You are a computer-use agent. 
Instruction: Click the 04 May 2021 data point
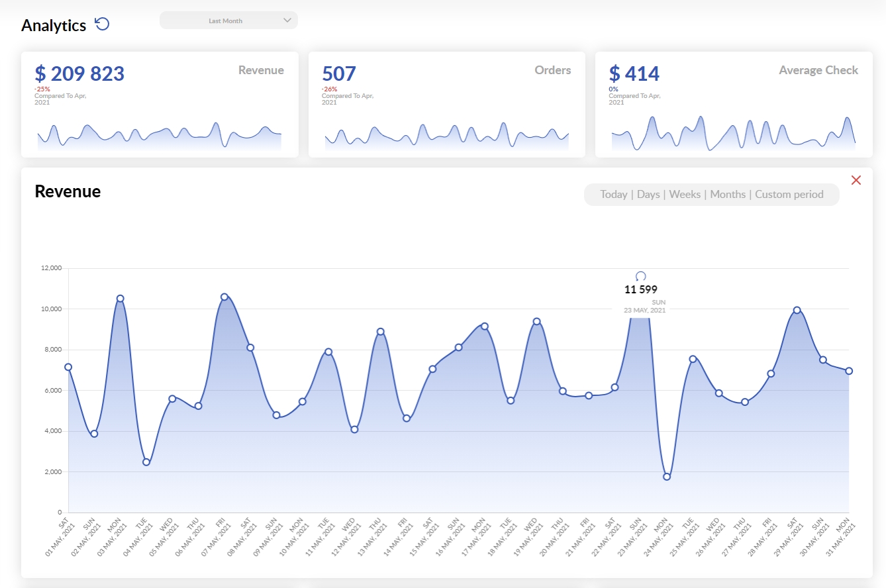[x=146, y=462]
